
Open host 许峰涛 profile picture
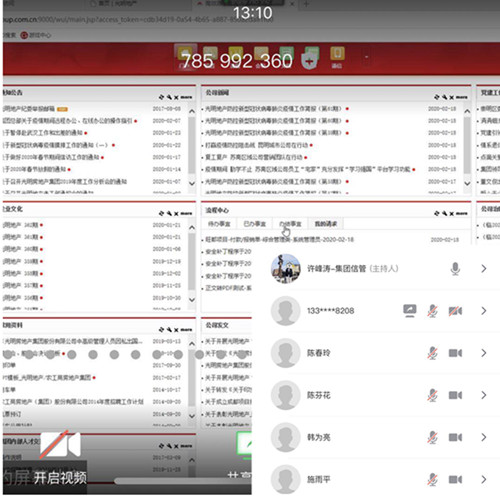click(x=286, y=268)
